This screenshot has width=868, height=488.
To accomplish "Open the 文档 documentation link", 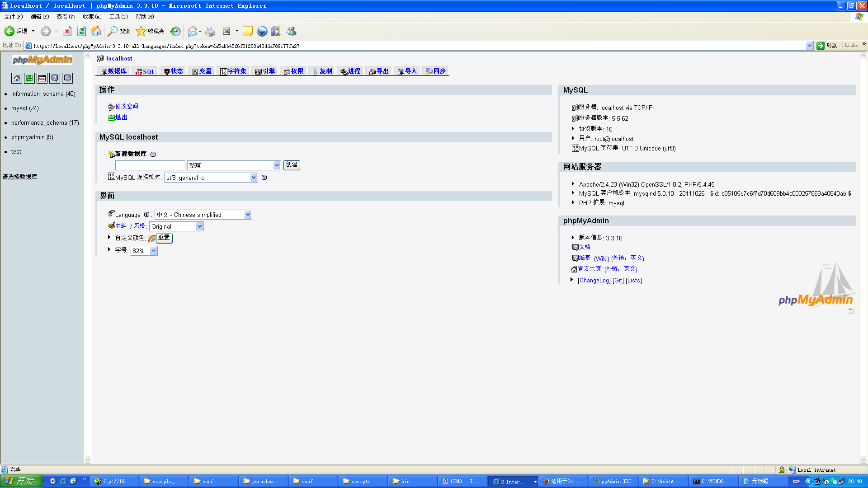I will tap(585, 247).
